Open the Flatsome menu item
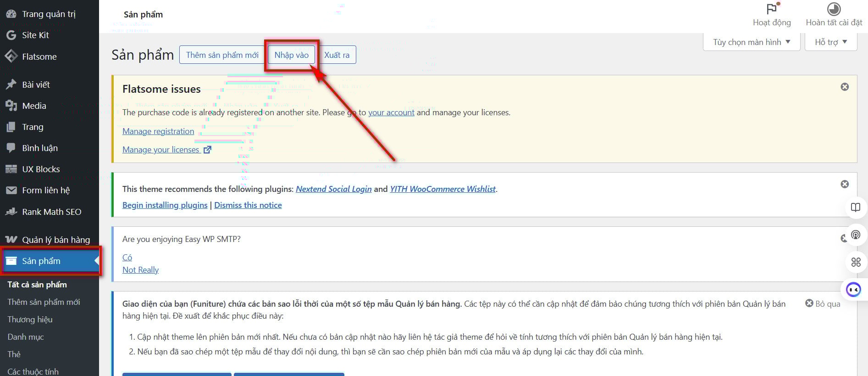The width and height of the screenshot is (868, 376). (39, 56)
